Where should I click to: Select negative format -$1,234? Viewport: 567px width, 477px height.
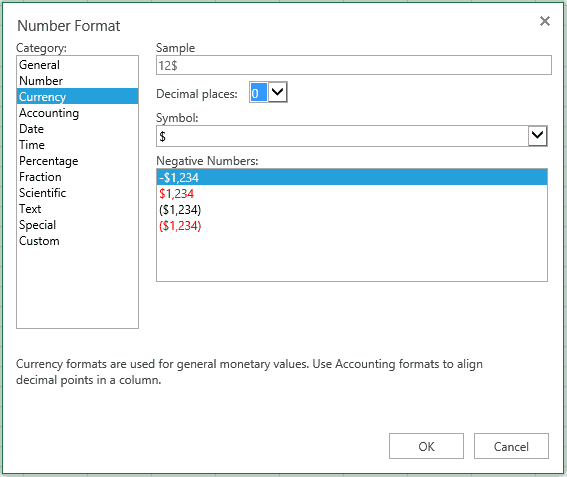coord(352,177)
